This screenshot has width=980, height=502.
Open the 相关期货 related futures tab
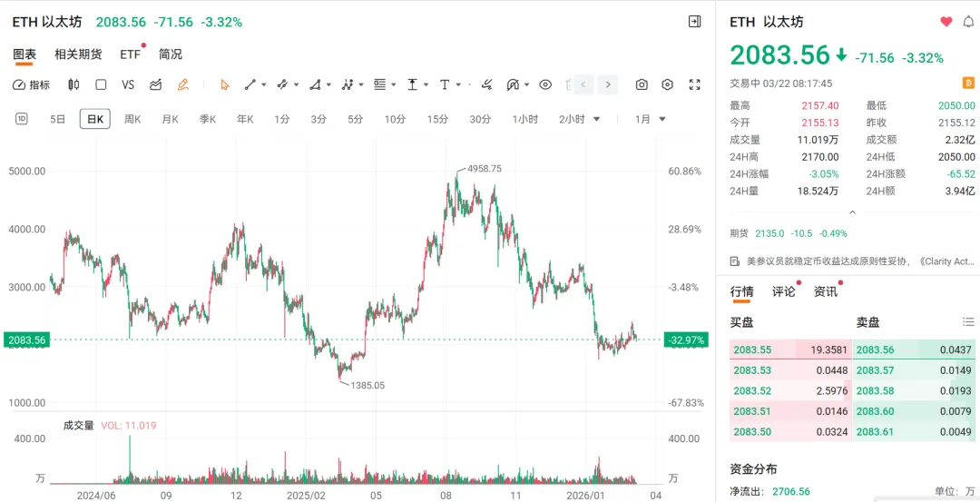78,54
